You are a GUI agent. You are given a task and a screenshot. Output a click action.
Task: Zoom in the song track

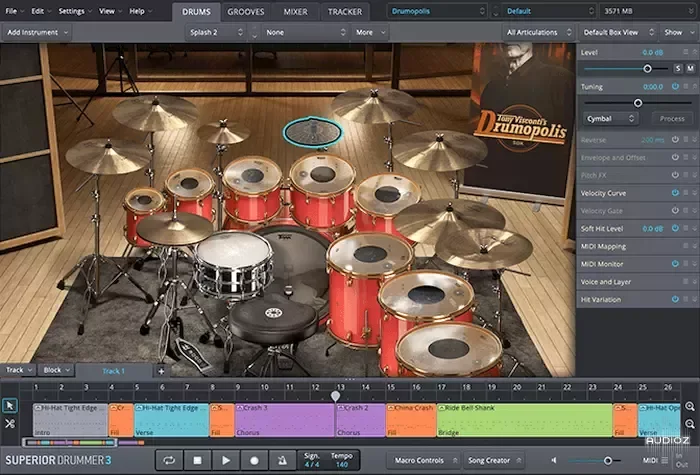point(690,406)
